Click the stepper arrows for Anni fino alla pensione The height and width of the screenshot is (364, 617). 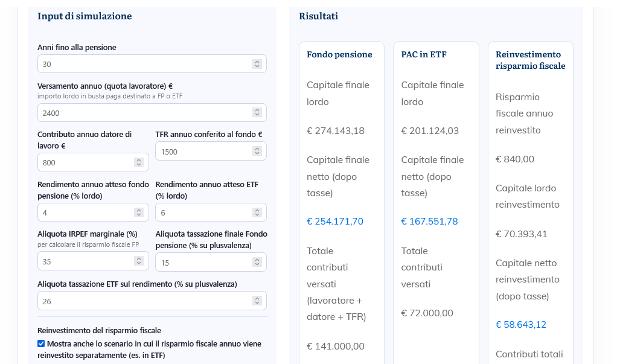tap(257, 64)
